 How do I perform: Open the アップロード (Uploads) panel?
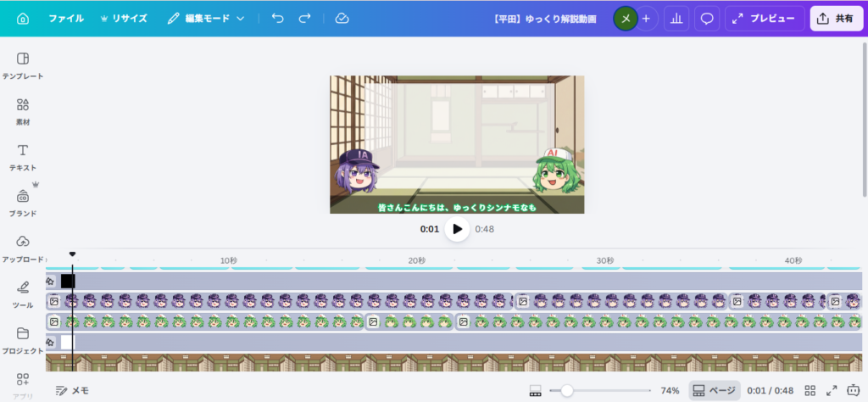(23, 248)
